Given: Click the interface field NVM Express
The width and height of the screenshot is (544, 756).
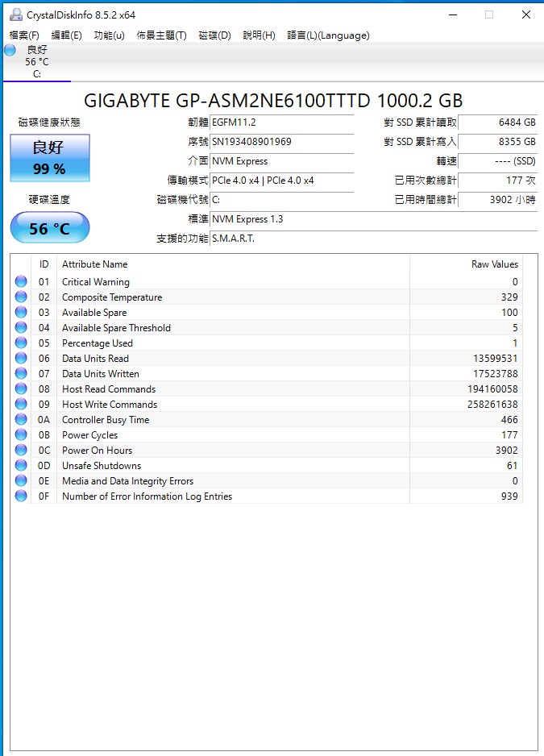Looking at the screenshot, I should [282, 161].
